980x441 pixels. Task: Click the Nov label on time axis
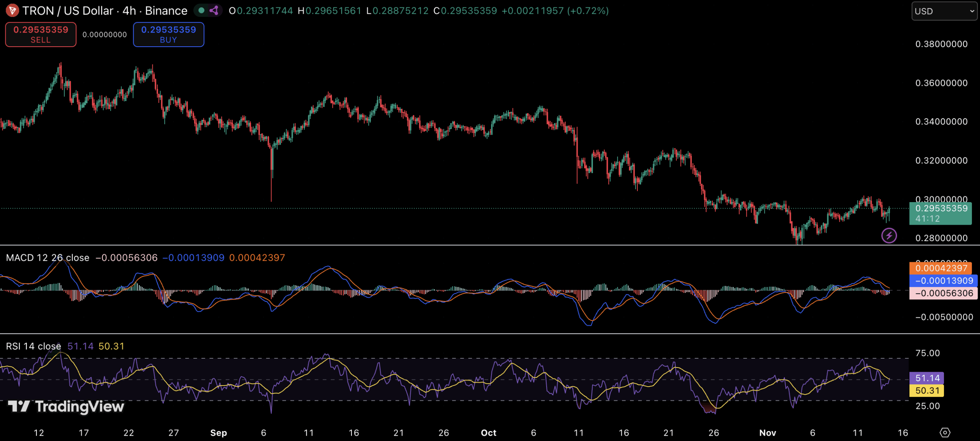(x=768, y=433)
